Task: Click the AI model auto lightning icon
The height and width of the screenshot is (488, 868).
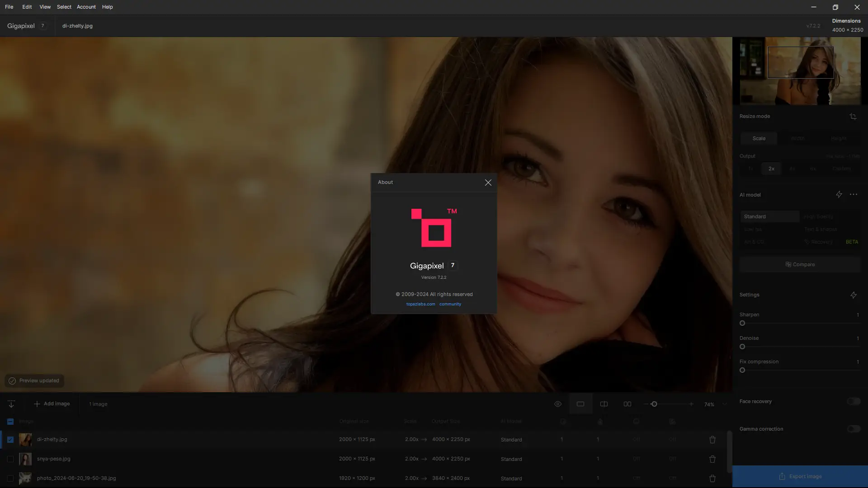Action: point(839,194)
